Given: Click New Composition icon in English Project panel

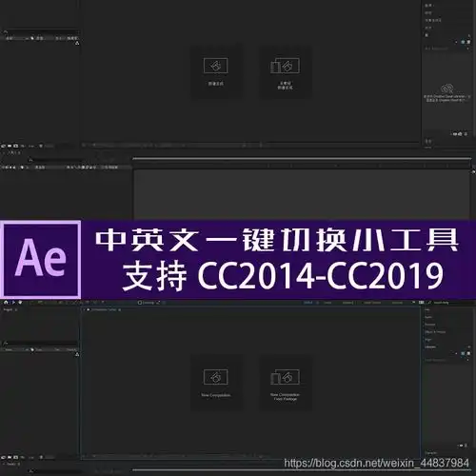Looking at the screenshot, I should click(16, 457).
